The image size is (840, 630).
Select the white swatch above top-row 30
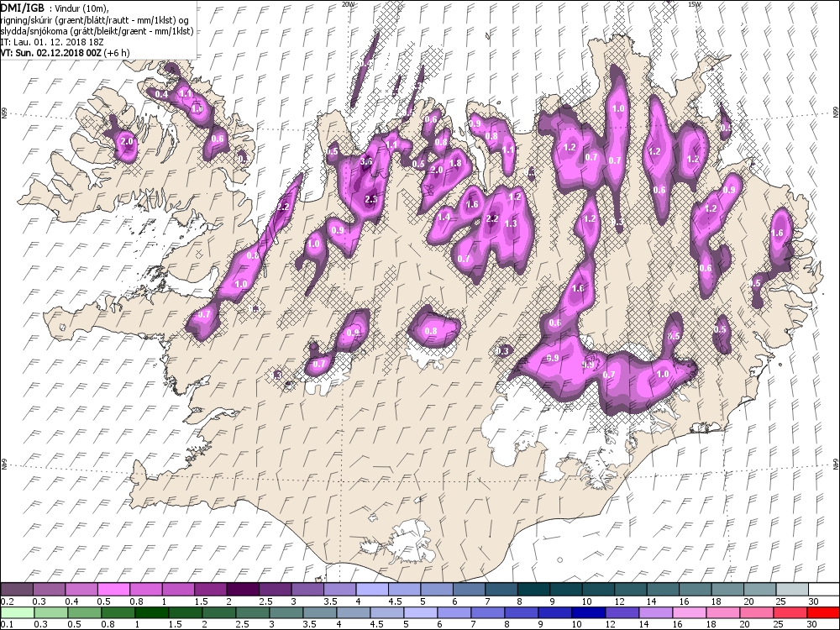[x=823, y=590]
